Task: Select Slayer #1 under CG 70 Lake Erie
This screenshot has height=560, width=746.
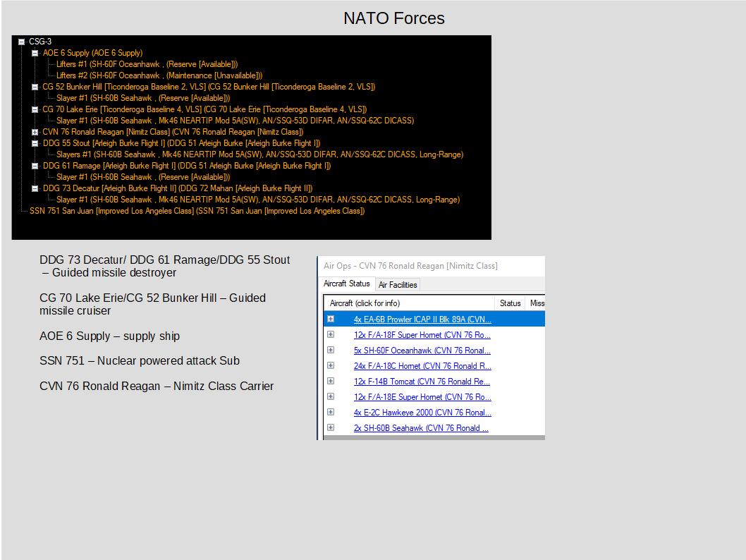Action: tap(235, 121)
